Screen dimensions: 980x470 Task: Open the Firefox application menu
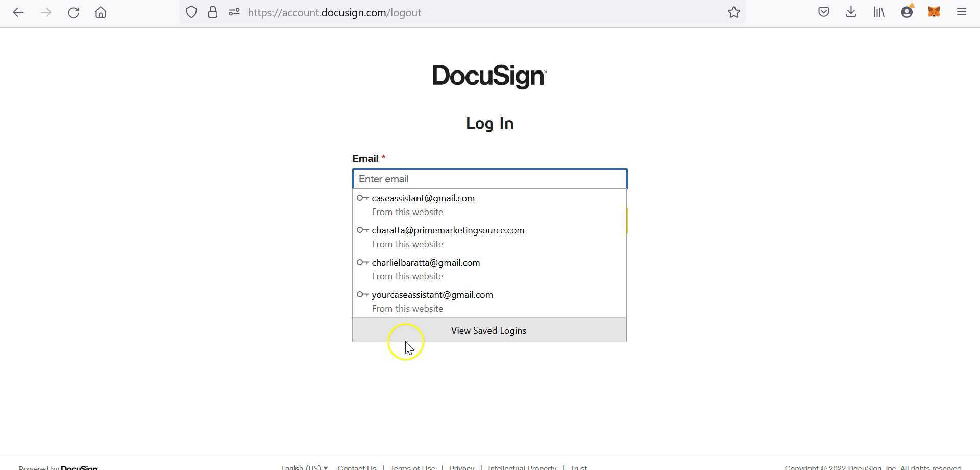click(x=962, y=11)
